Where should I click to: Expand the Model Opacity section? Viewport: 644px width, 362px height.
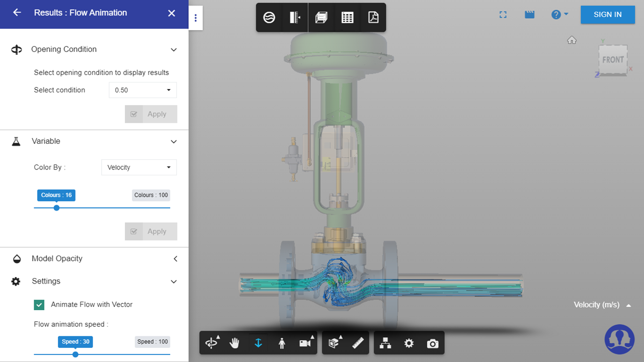[175, 259]
